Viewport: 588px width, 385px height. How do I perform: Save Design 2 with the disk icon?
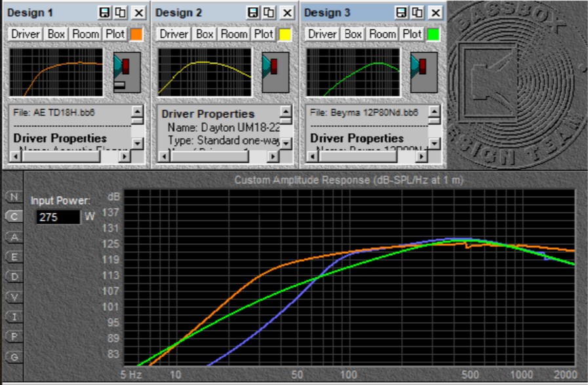pos(253,12)
